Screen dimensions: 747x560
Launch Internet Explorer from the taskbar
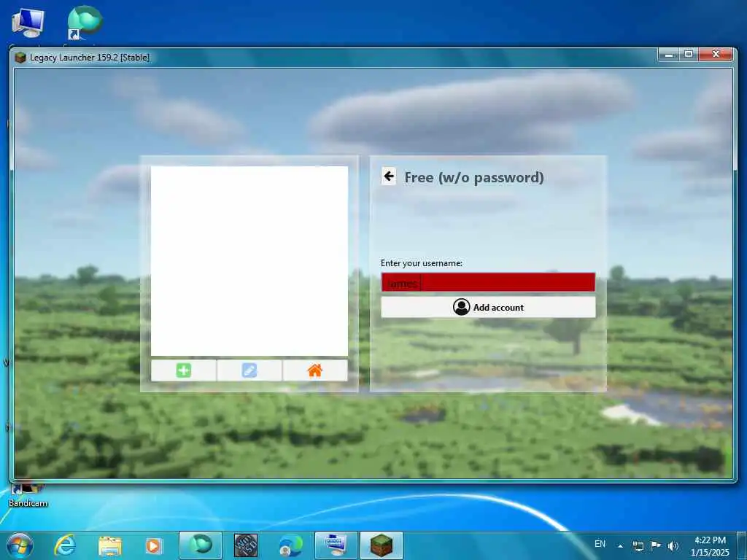pyautogui.click(x=65, y=545)
